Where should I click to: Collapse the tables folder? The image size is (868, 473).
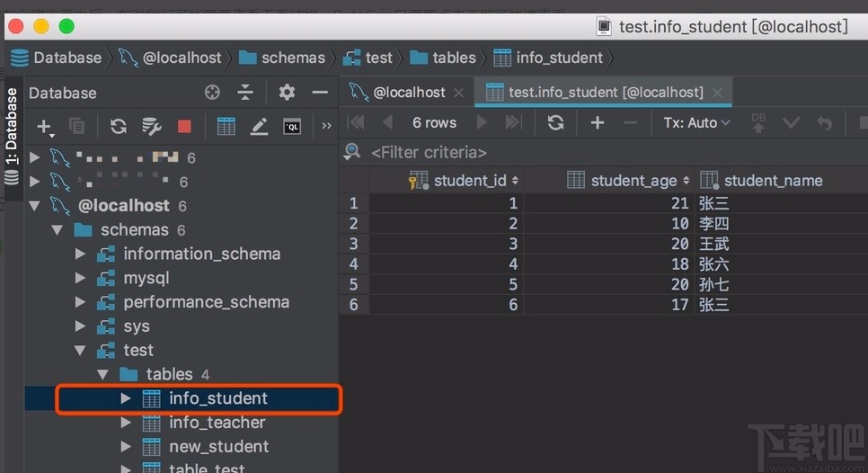coord(103,374)
